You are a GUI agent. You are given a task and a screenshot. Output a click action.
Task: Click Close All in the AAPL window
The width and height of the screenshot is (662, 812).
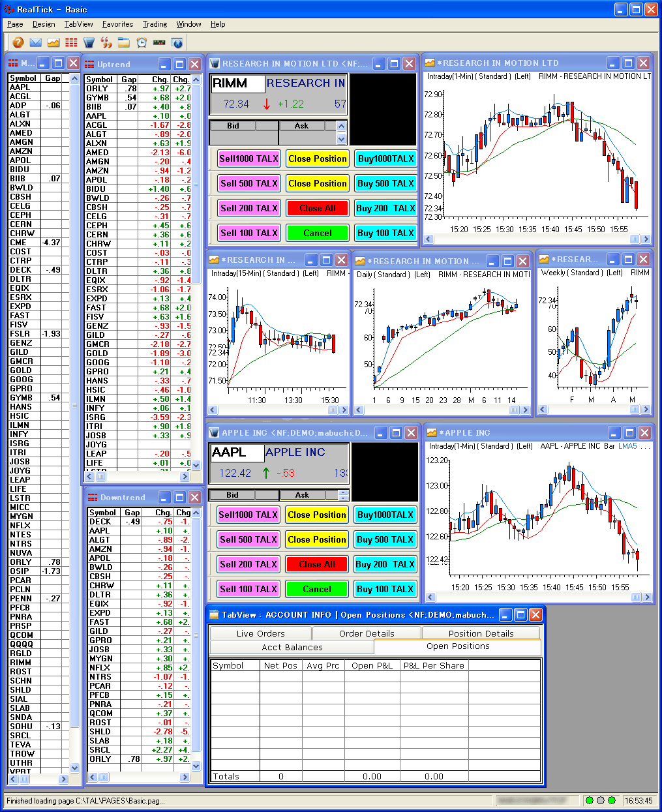tap(317, 564)
